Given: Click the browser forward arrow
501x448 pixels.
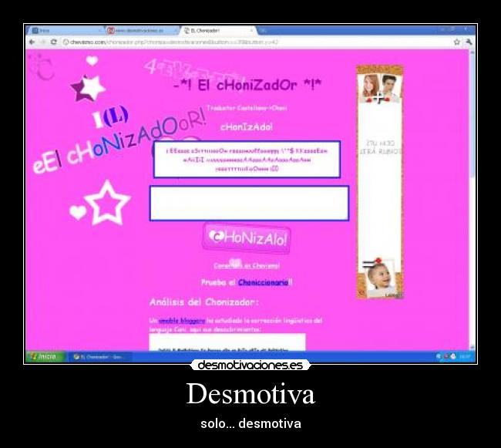Looking at the screenshot, I should [43, 42].
